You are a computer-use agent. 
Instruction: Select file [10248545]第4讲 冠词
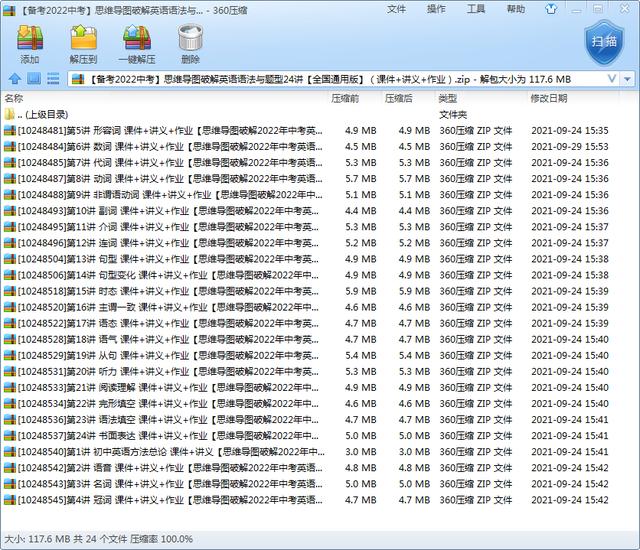pyautogui.click(x=170, y=500)
